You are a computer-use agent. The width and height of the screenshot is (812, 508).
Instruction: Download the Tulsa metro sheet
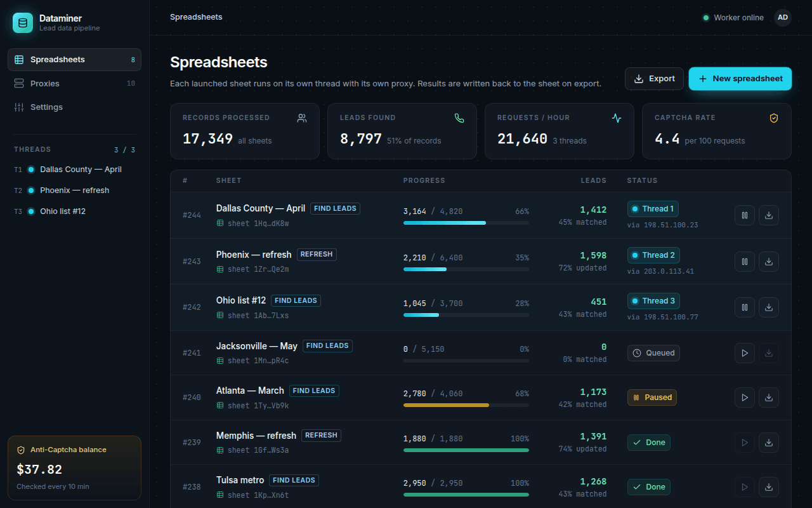[769, 487]
